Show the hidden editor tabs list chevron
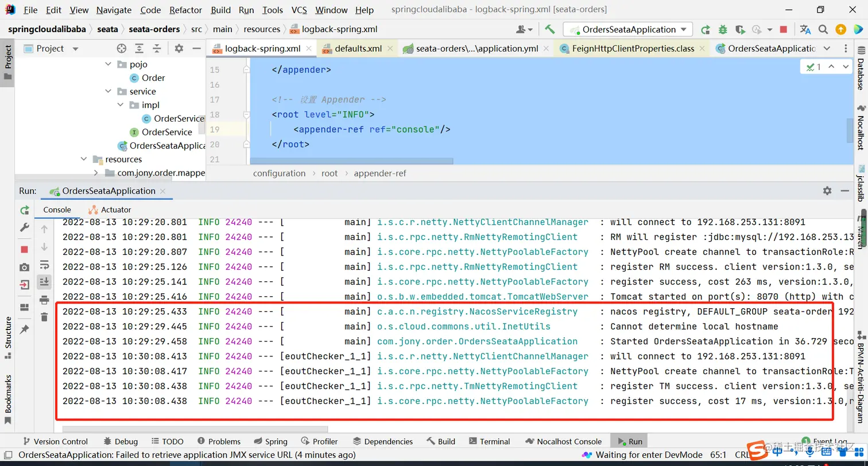 827,48
